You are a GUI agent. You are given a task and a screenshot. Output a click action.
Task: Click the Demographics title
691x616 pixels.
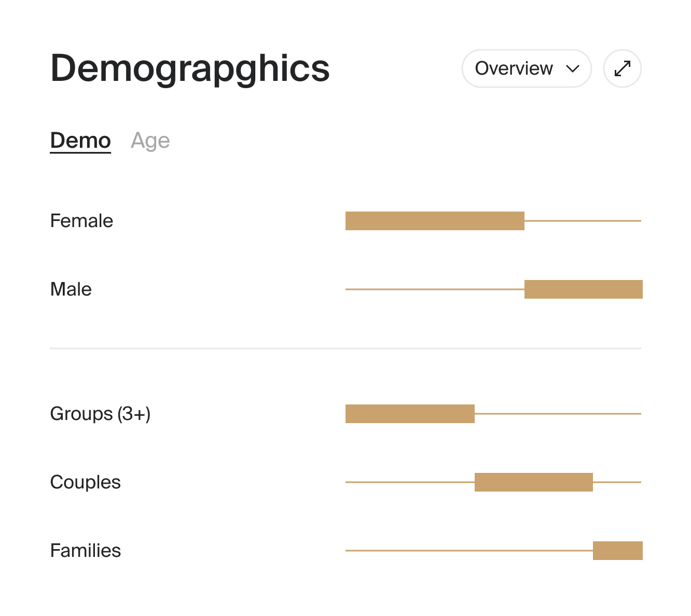coord(189,68)
